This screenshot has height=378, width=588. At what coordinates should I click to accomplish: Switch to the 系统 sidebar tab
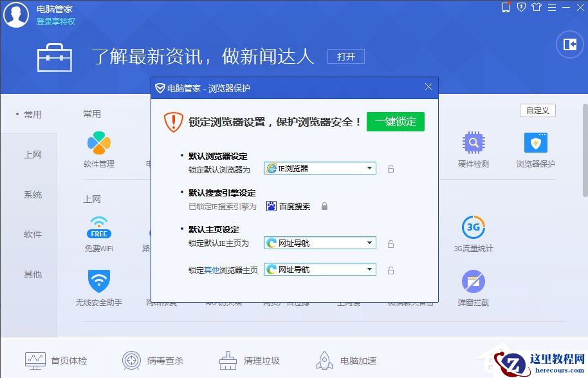point(30,194)
